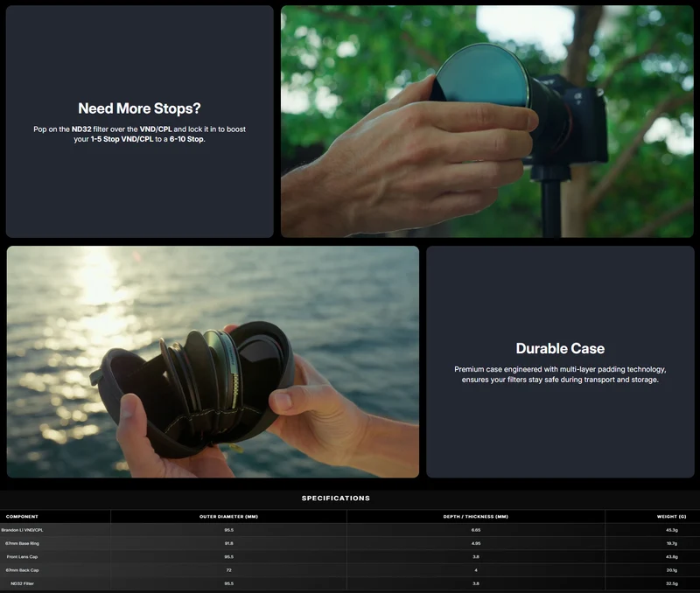The height and width of the screenshot is (593, 700).
Task: Click the SPECIFICATIONS table title
Action: pos(336,498)
